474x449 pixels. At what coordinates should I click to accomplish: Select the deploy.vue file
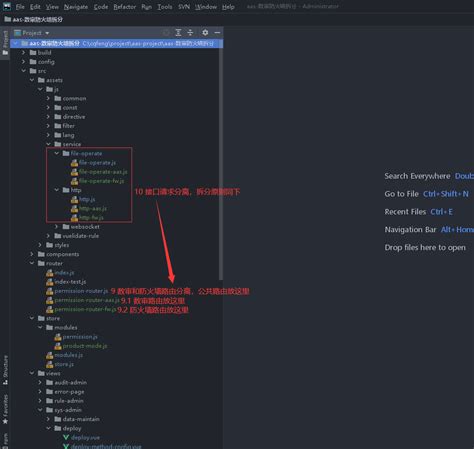pyautogui.click(x=81, y=437)
